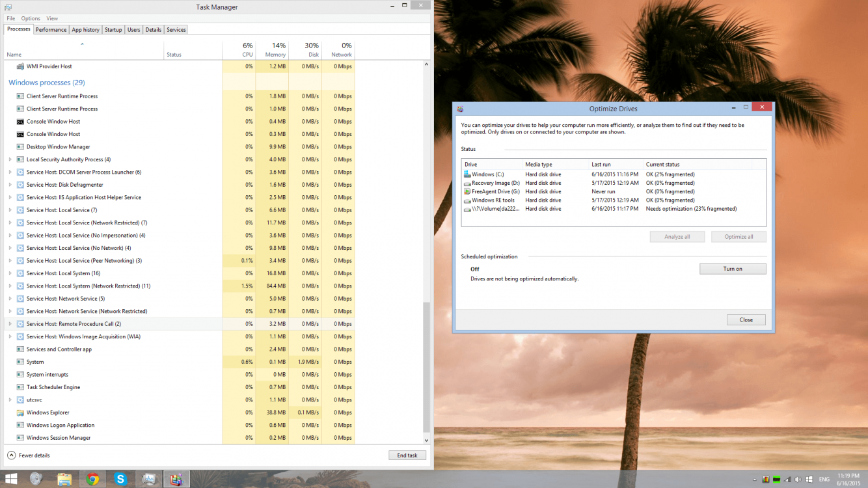Expand Service Host: Local System (16)

10,273
